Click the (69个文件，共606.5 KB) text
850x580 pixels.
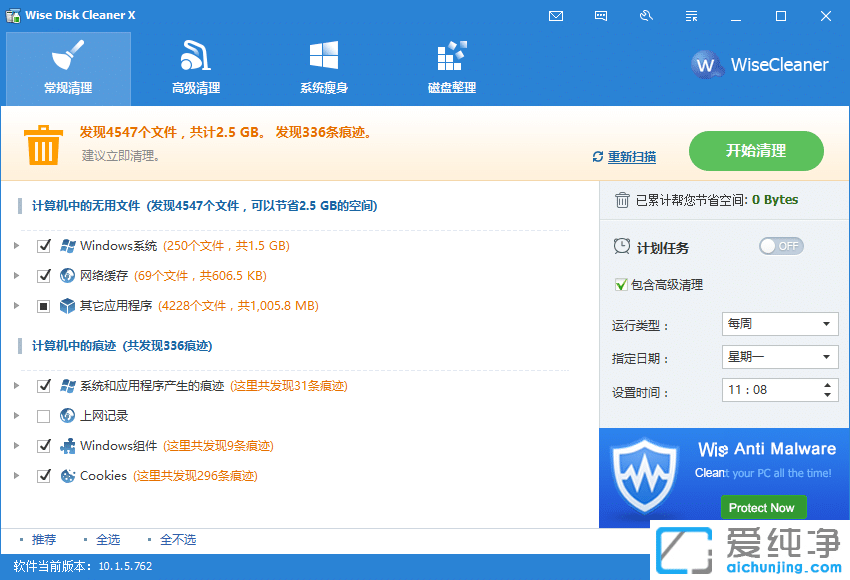click(201, 276)
